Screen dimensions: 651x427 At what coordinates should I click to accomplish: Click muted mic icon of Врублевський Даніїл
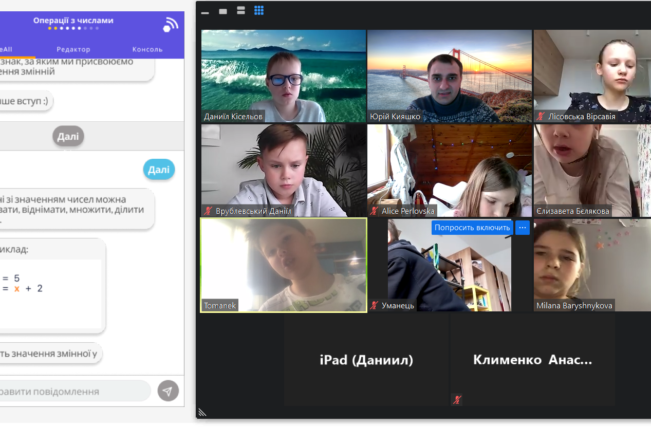pyautogui.click(x=208, y=211)
